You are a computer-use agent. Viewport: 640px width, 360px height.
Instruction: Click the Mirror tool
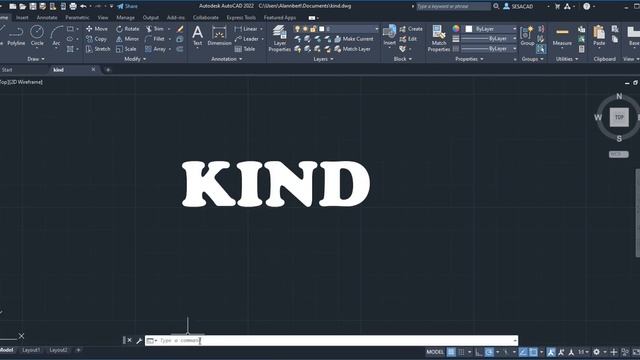click(128, 39)
